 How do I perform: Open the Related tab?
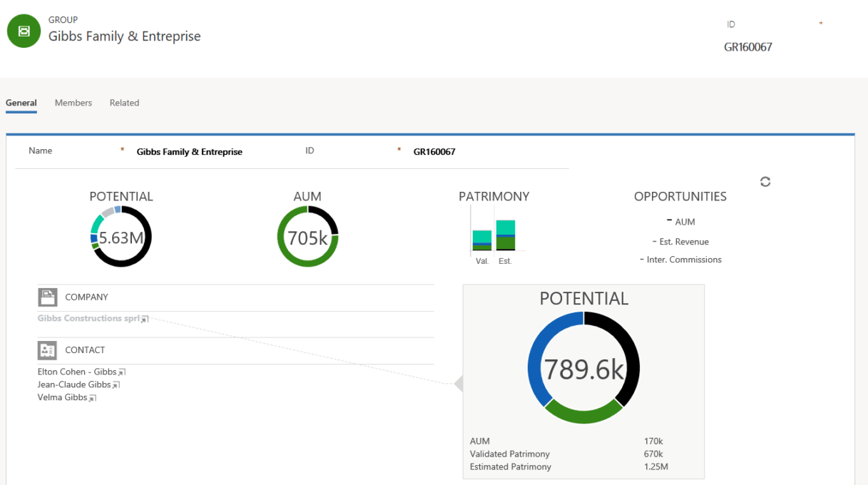pyautogui.click(x=124, y=103)
